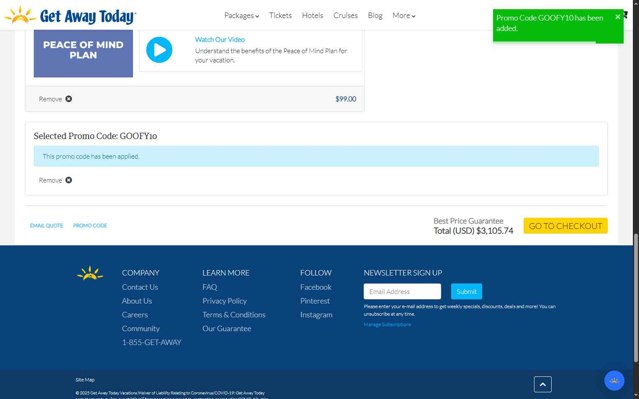Click the Selected Promo Code: GOOFY10 heading
639x399 pixels.
tap(95, 136)
